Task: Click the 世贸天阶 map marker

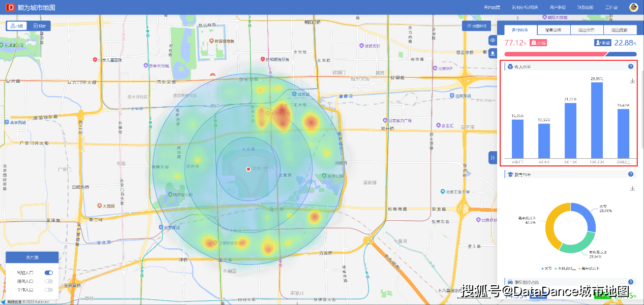Action: click(x=361, y=46)
